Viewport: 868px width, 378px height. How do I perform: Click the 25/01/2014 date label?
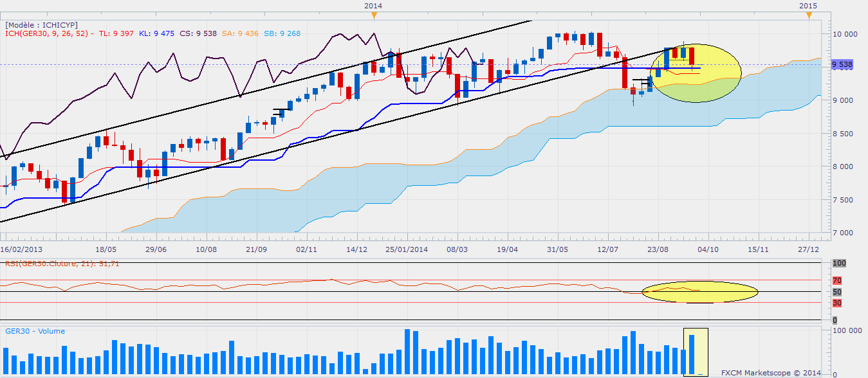(x=407, y=248)
